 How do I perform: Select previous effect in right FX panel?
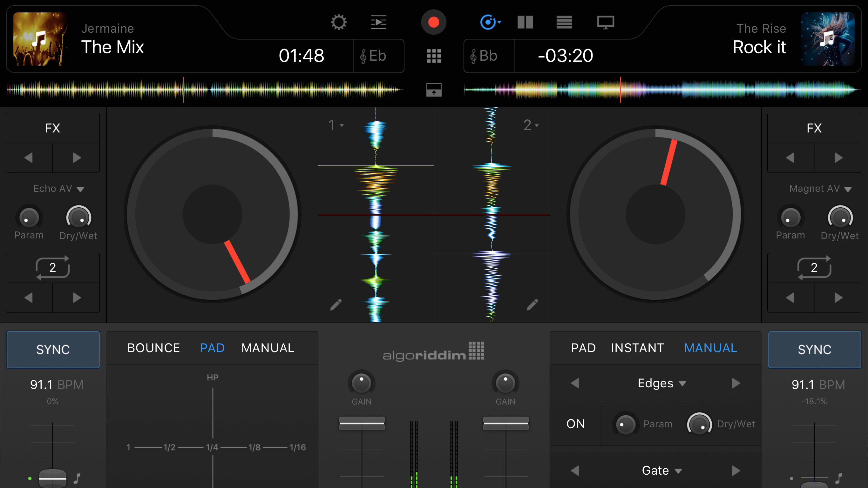(790, 157)
